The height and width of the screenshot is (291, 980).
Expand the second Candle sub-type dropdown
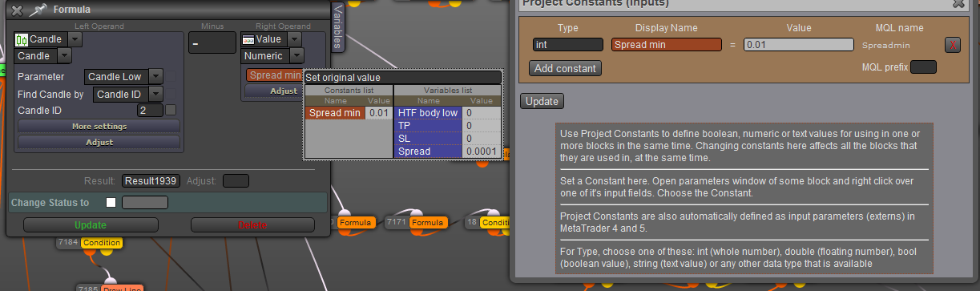pos(64,56)
